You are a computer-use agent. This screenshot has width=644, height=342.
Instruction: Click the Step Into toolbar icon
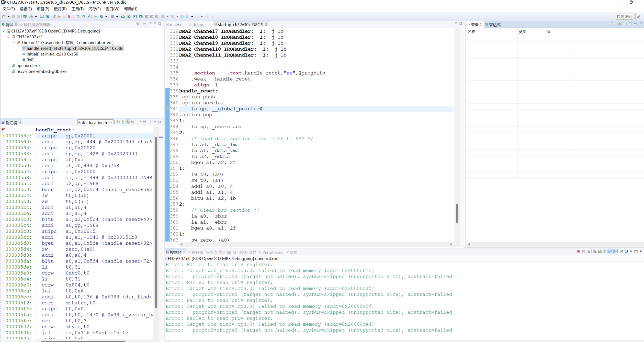tap(79, 17)
